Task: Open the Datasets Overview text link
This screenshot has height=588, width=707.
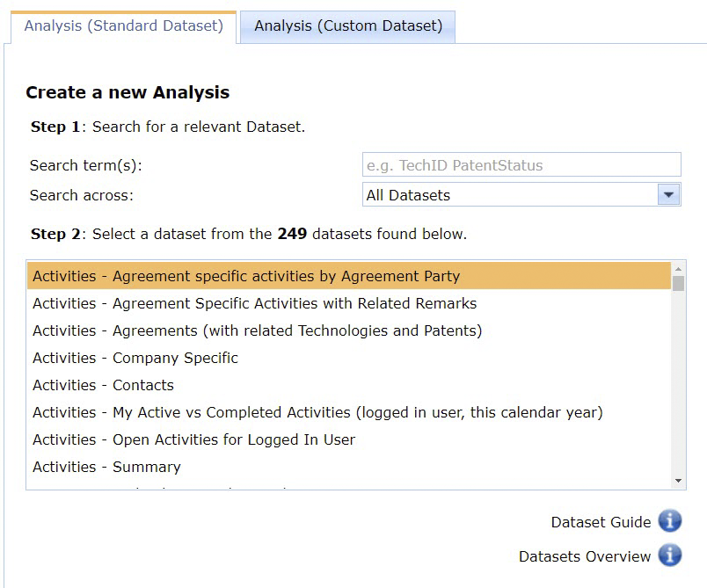Action: tap(585, 556)
